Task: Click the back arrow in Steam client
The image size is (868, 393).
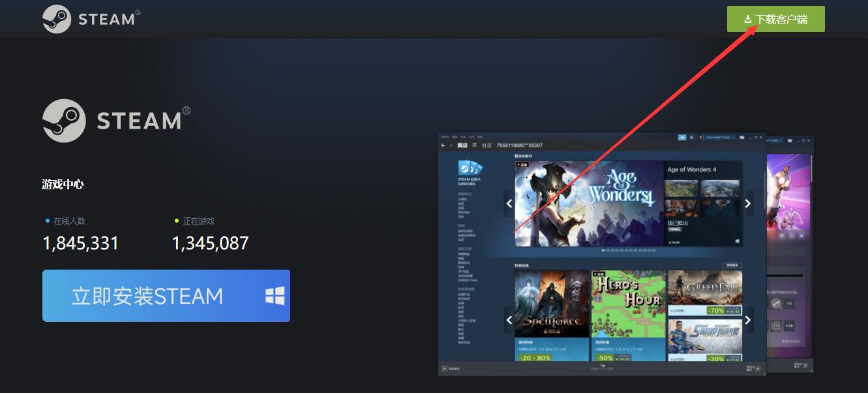Action: (443, 145)
